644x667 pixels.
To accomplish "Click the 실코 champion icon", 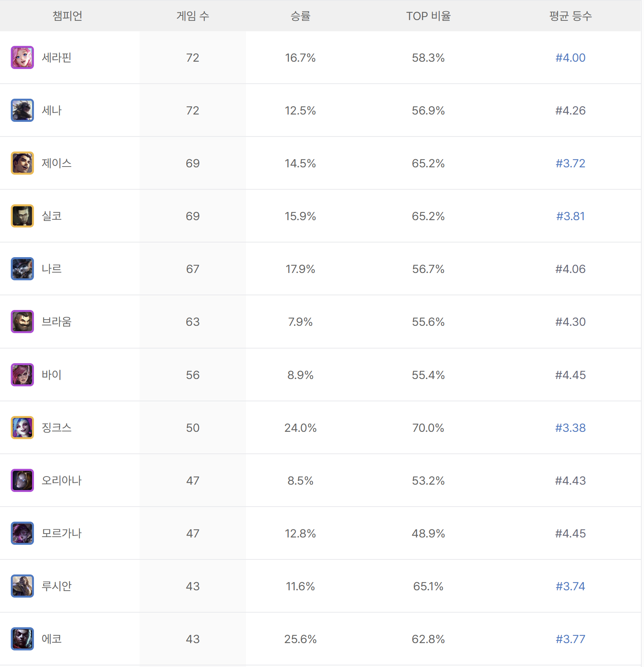I will pyautogui.click(x=22, y=216).
